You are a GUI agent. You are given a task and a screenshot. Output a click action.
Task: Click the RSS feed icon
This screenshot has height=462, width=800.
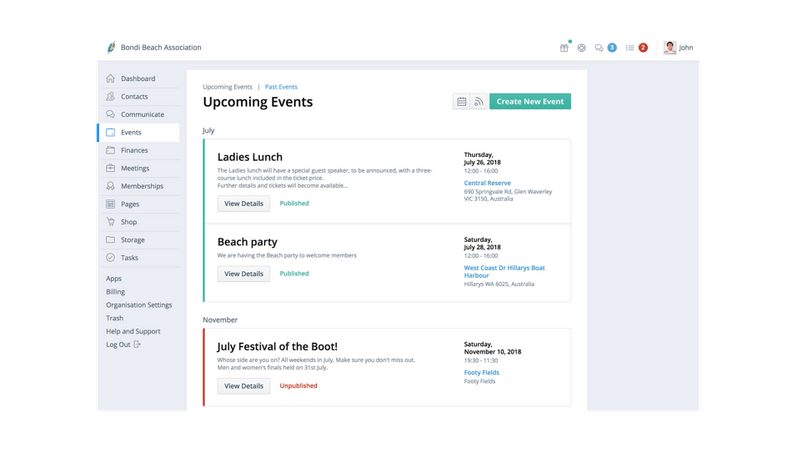tap(478, 101)
